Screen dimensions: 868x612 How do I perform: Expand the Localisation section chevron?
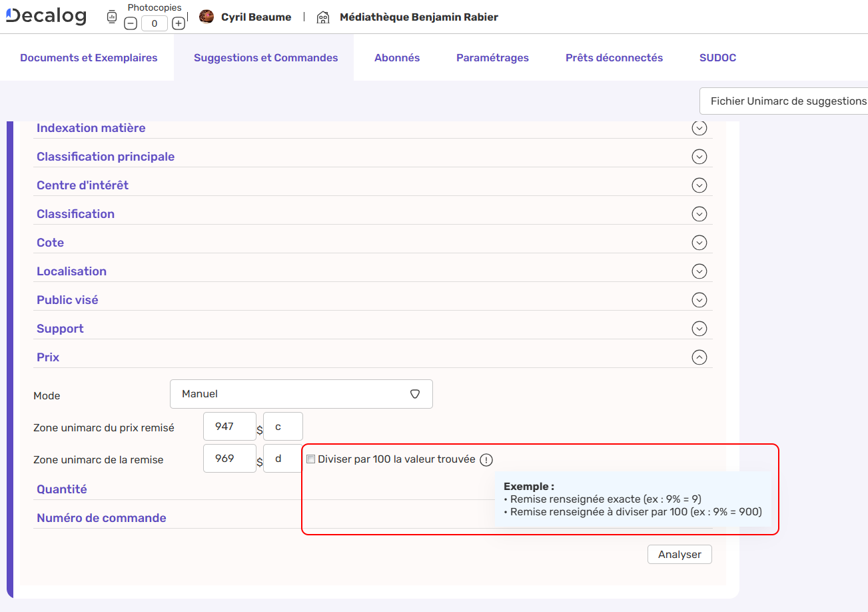[699, 271]
